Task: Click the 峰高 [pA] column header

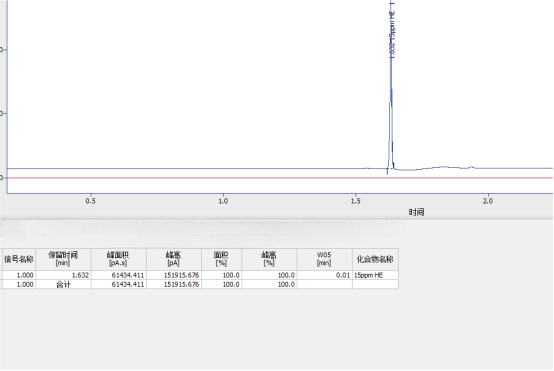Action: 174,259
